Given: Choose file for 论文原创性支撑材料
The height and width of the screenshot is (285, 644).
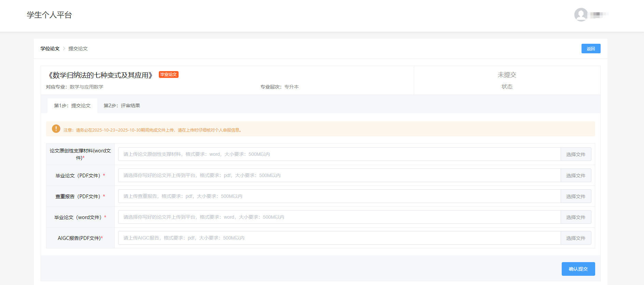Looking at the screenshot, I should [576, 154].
